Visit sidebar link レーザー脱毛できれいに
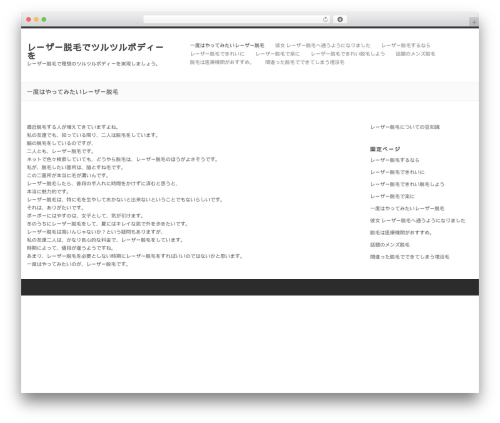The image size is (500, 423). pyautogui.click(x=397, y=172)
